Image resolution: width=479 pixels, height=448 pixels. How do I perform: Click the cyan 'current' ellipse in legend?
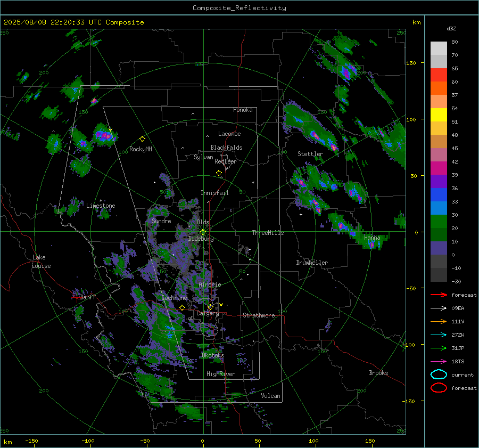(439, 374)
